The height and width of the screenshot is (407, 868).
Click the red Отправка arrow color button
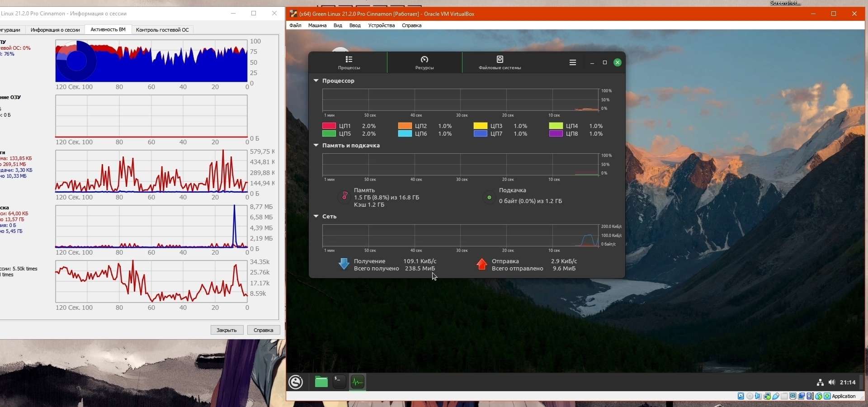tap(482, 264)
